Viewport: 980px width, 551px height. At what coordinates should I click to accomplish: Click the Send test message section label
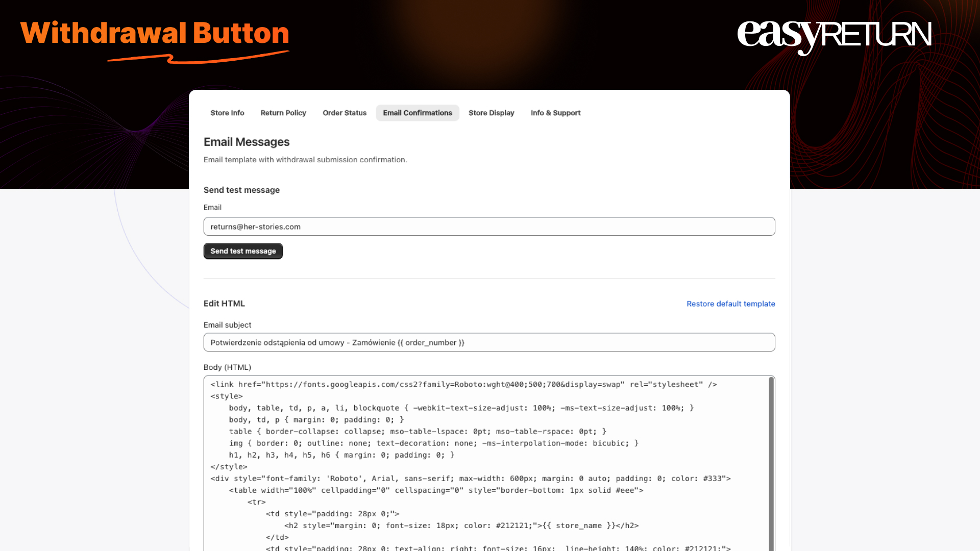(241, 190)
